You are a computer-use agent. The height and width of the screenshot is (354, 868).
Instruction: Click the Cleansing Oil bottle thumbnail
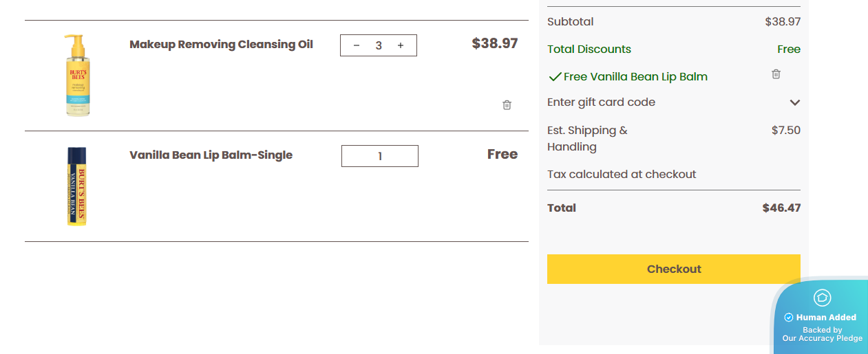tap(78, 76)
